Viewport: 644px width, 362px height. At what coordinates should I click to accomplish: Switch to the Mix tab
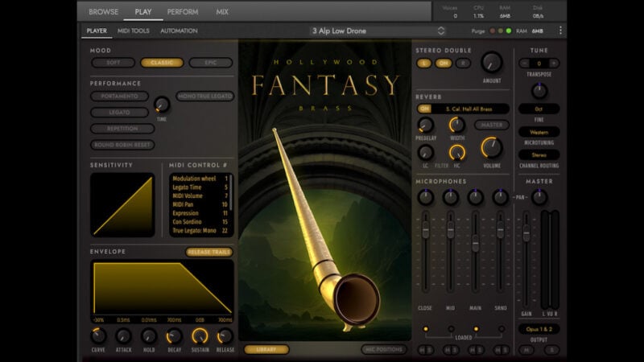222,12
